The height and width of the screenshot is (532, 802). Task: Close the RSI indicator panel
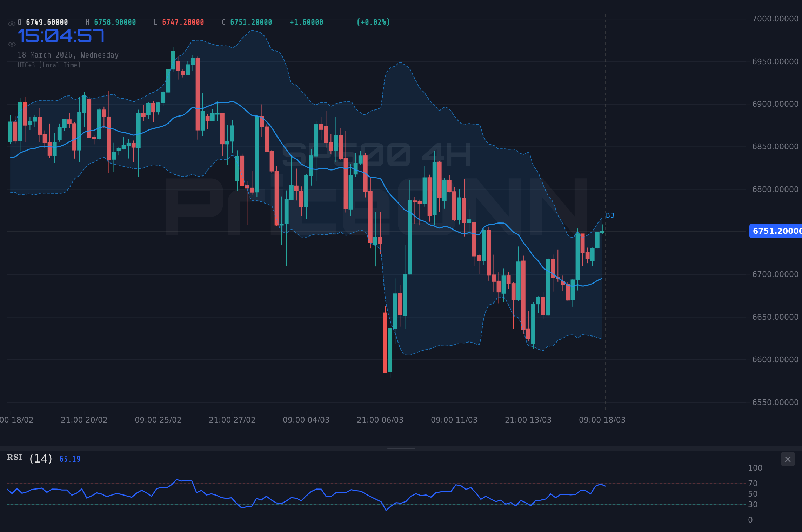point(788,459)
